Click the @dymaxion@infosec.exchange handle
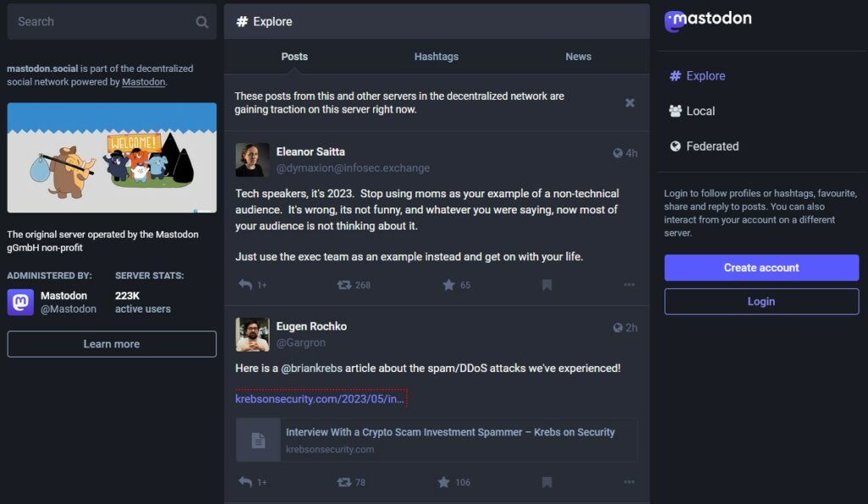The width and height of the screenshot is (868, 504). coord(353,169)
